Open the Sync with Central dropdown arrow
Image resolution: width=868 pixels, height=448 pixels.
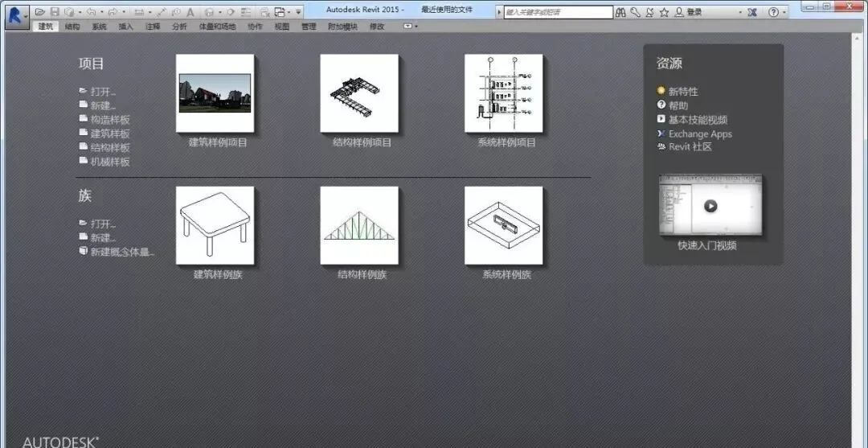tap(80, 12)
